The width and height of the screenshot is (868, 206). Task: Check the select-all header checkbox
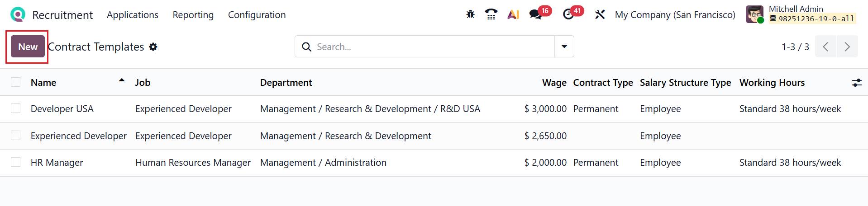(16, 82)
